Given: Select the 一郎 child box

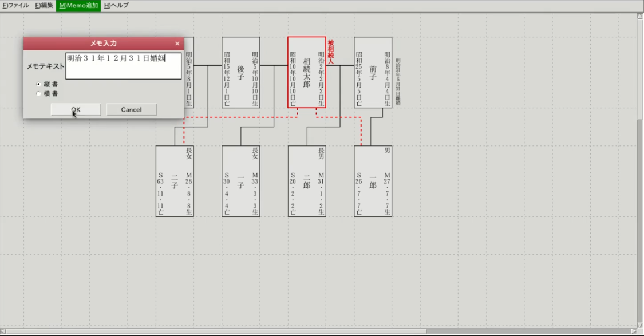Looking at the screenshot, I should tap(373, 181).
